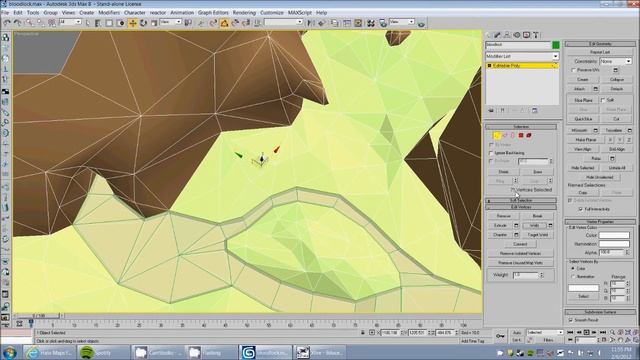640x360 pixels.
Task: Click the Undo arrow in main toolbar
Action: (x=7, y=23)
